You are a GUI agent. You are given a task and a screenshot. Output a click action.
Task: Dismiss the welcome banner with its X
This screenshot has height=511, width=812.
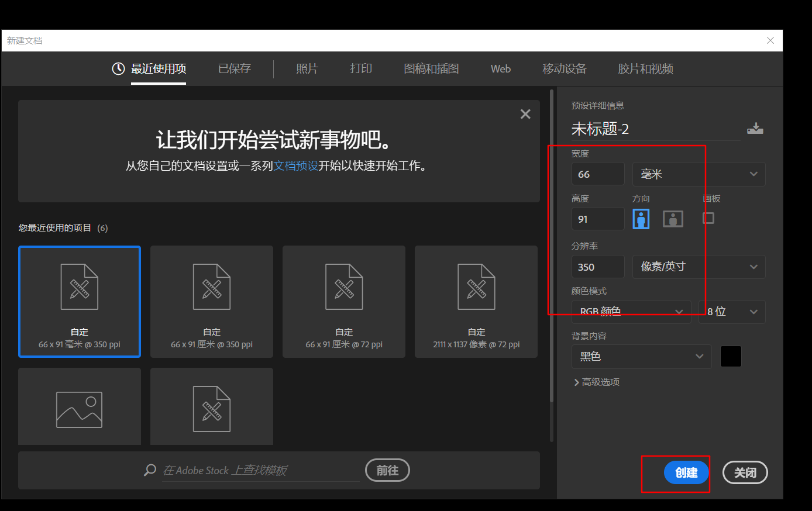525,114
